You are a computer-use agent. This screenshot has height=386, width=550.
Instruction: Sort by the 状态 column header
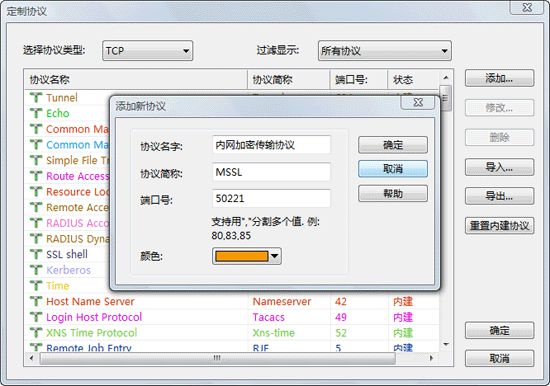tap(413, 80)
